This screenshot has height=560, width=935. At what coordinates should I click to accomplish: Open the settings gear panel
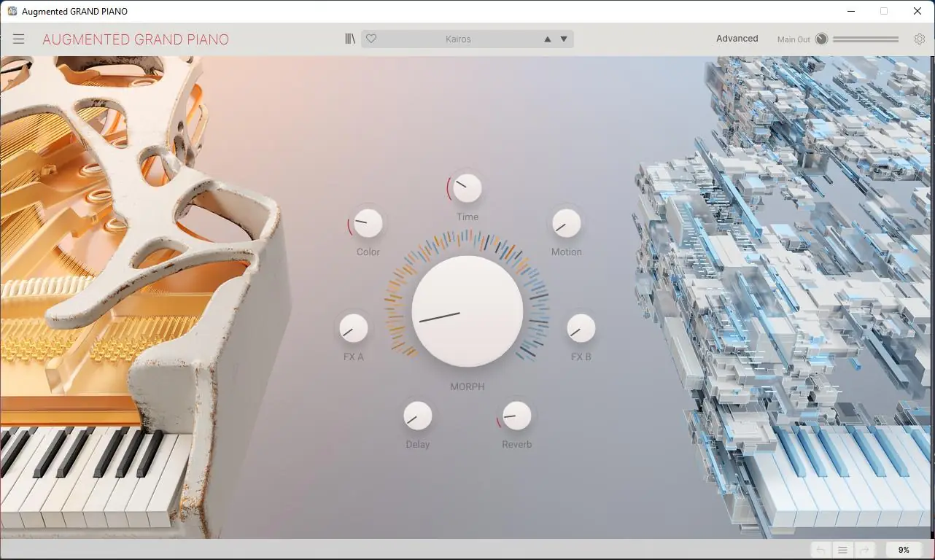point(920,39)
